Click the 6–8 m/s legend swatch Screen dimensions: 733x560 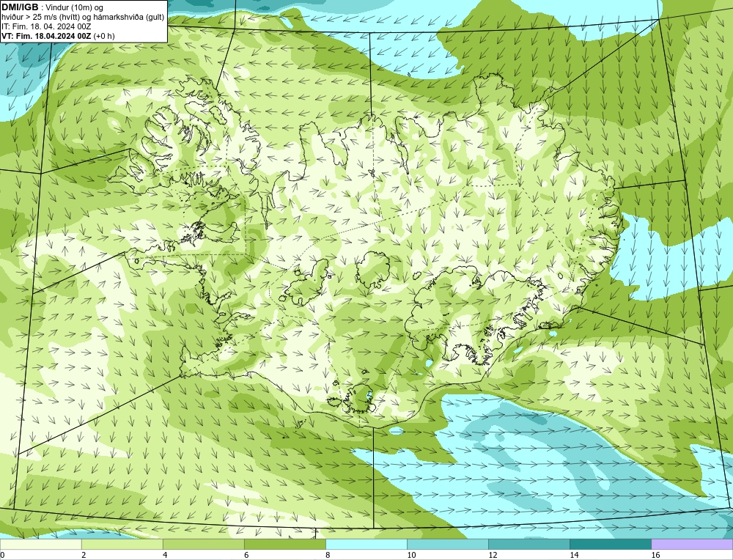[x=284, y=544]
